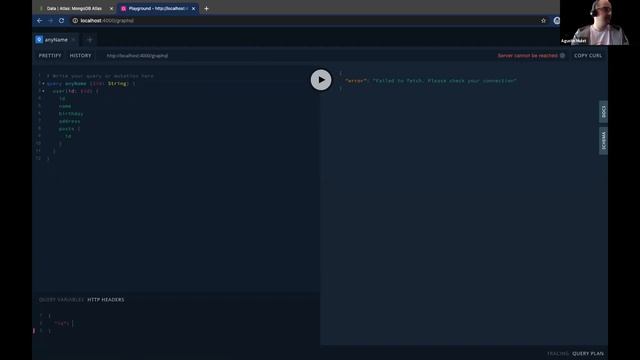Go back in browser history

pyautogui.click(x=40, y=20)
